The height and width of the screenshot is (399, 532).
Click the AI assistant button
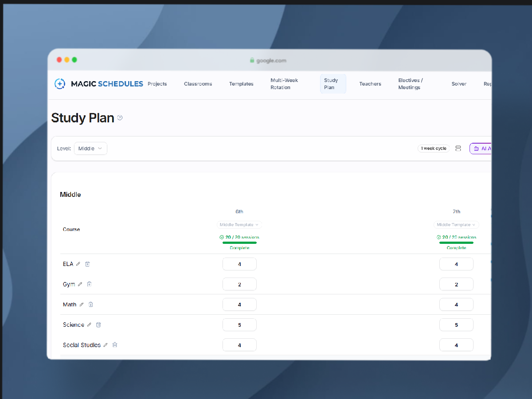[481, 149]
